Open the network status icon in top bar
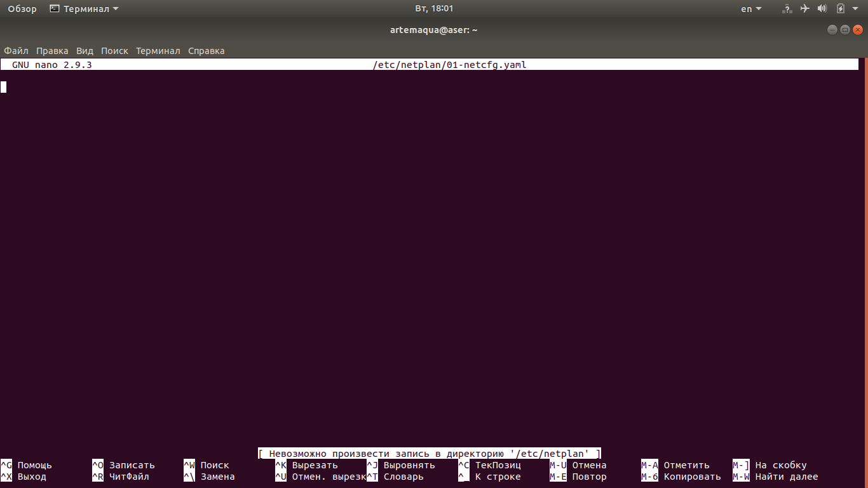Image resolution: width=868 pixels, height=488 pixels. click(x=787, y=9)
